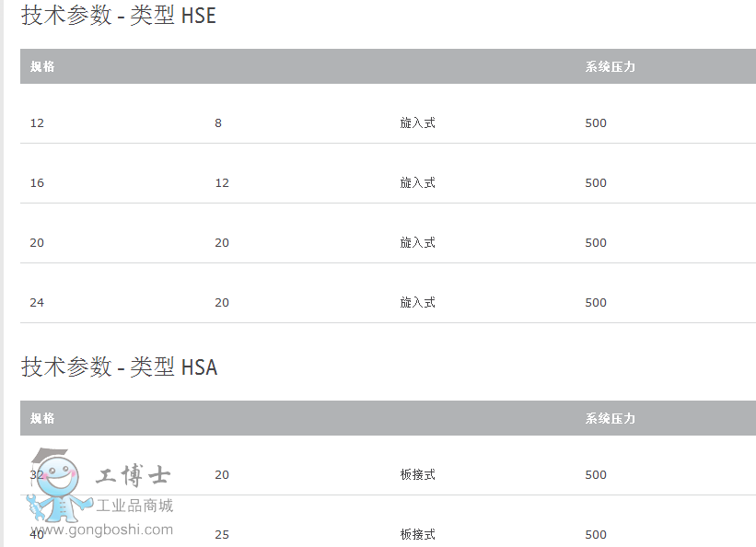Select spec cell 16 in HSE table
The image size is (756, 547).
coord(37,183)
